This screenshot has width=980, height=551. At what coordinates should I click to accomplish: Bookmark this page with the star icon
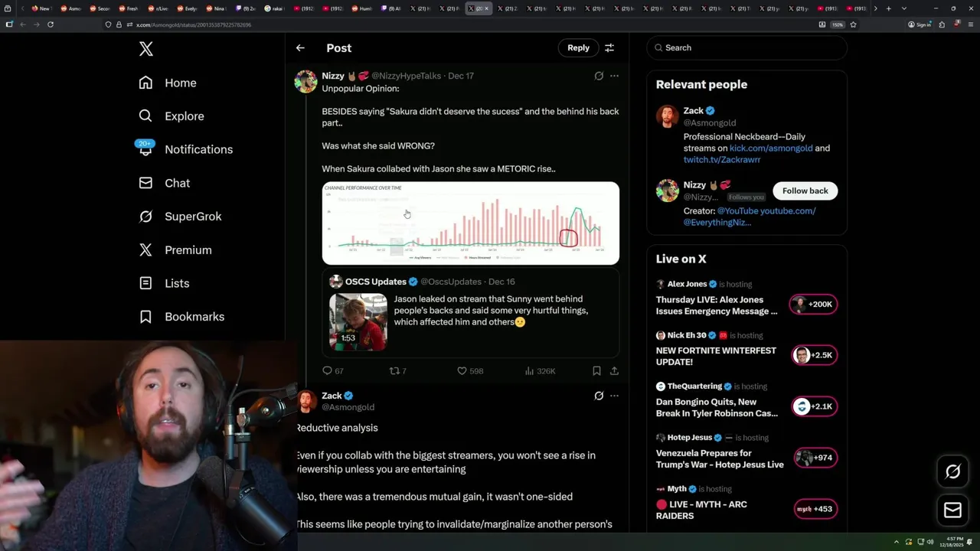click(853, 24)
